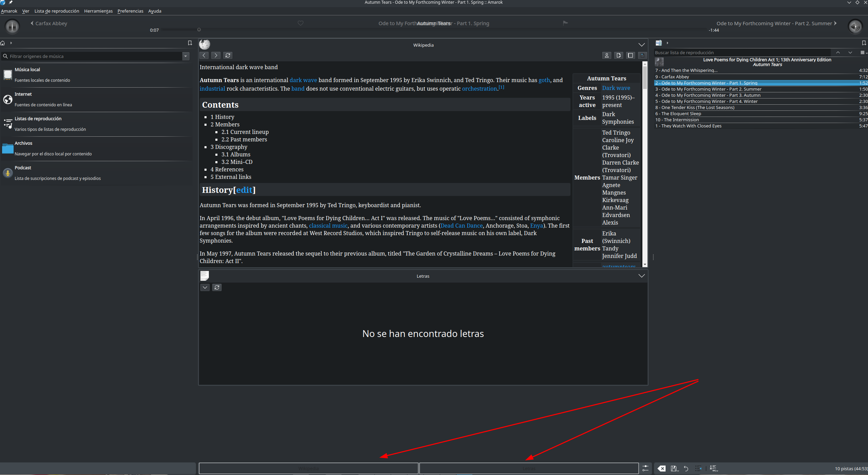
Task: Undo the last playlist change
Action: pos(686,469)
